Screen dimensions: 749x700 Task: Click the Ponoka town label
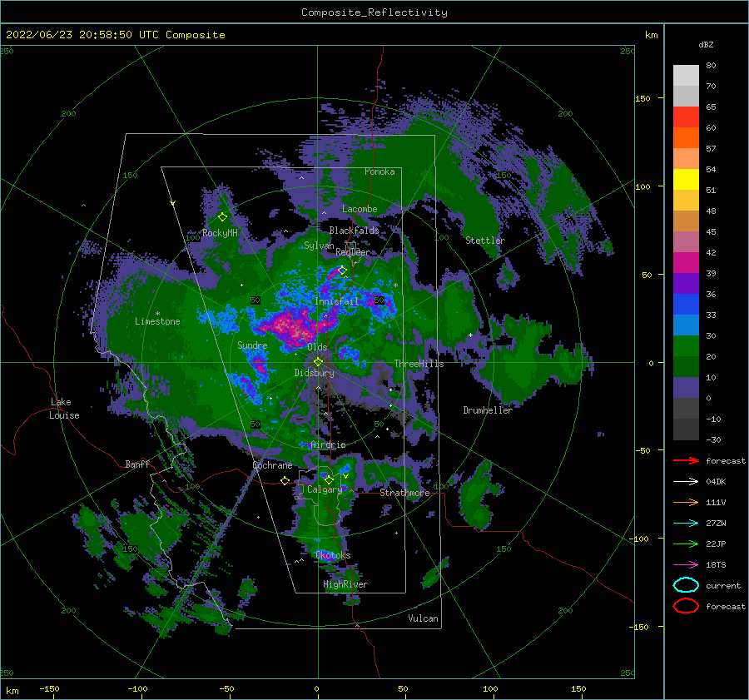[x=379, y=171]
